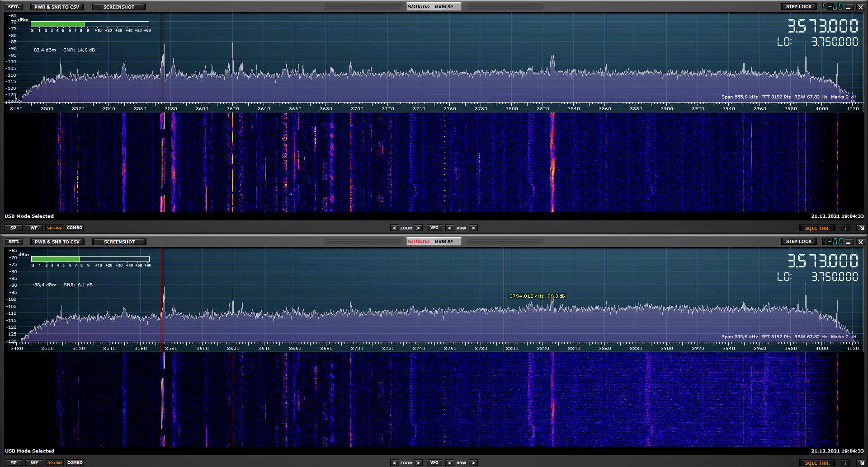This screenshot has width=868, height=467.
Task: Click 'RBW 67,82 Hz' info text, bottom window
Action: click(x=811, y=337)
